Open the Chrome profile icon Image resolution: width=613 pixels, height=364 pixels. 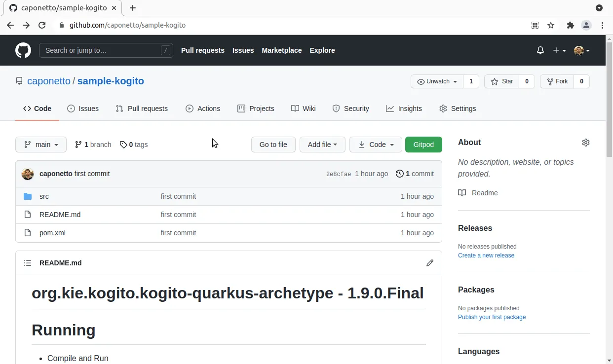(x=586, y=25)
